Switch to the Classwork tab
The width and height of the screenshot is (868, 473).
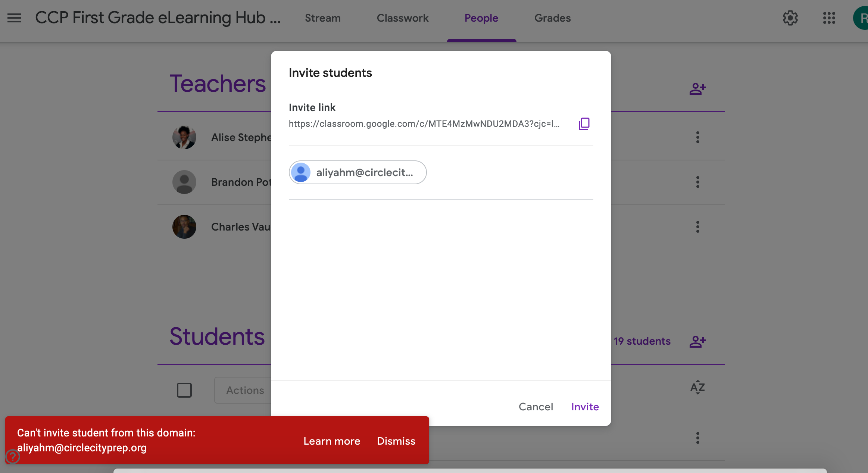(x=402, y=18)
